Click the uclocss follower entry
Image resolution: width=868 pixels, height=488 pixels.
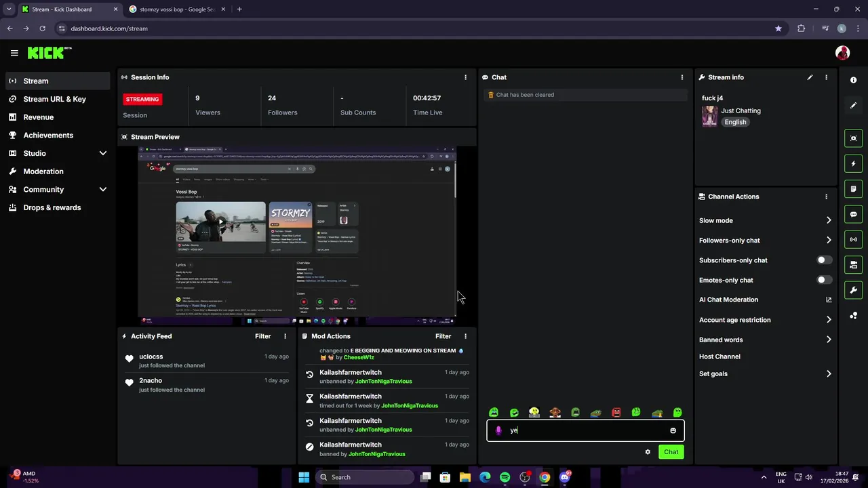[x=207, y=361]
